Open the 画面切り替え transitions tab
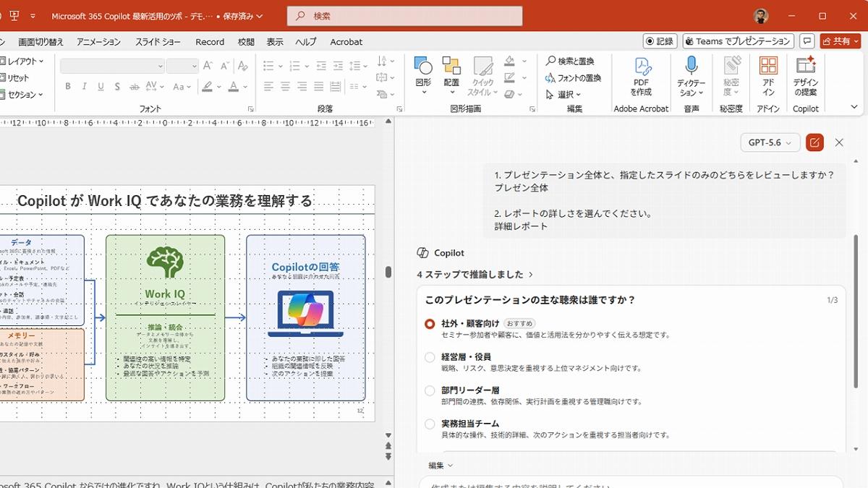This screenshot has height=488, width=868. 41,42
